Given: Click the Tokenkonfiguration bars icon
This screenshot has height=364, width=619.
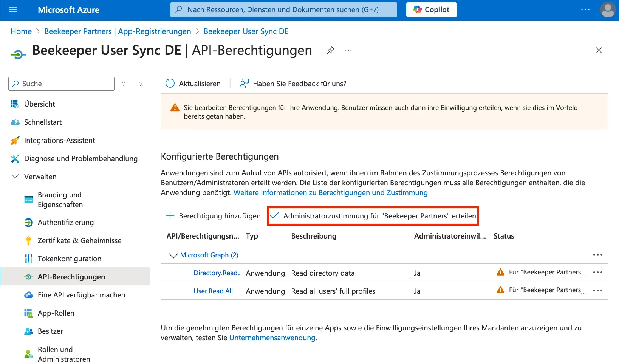Looking at the screenshot, I should 28,259.
